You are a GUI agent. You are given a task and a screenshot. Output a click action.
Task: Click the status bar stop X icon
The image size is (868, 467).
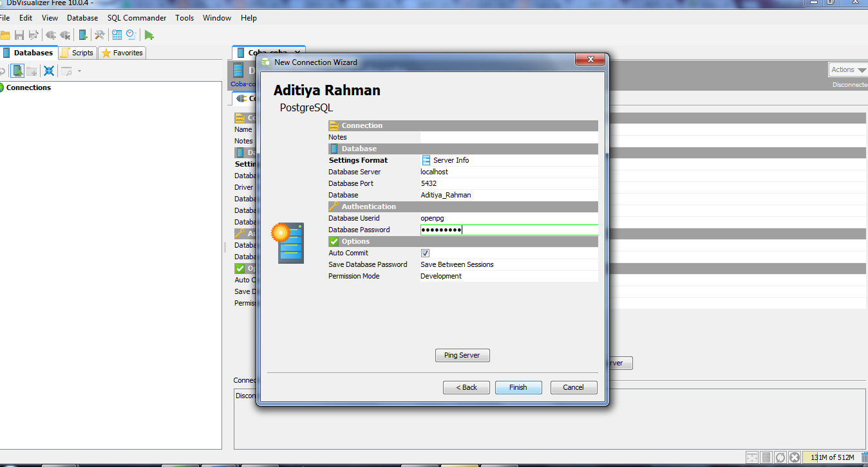coord(795,457)
